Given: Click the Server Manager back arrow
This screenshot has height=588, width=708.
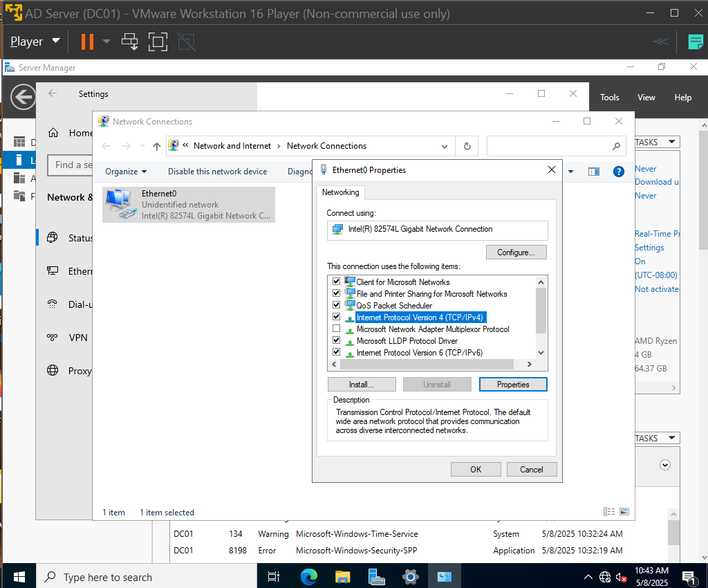Looking at the screenshot, I should [23, 97].
